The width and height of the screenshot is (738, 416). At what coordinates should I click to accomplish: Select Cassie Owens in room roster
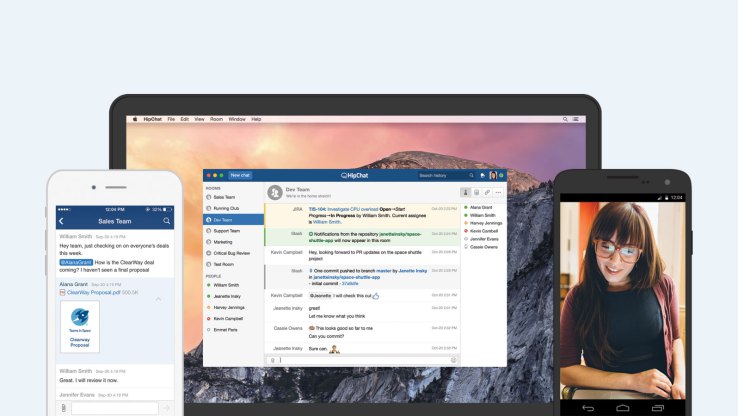click(x=483, y=247)
